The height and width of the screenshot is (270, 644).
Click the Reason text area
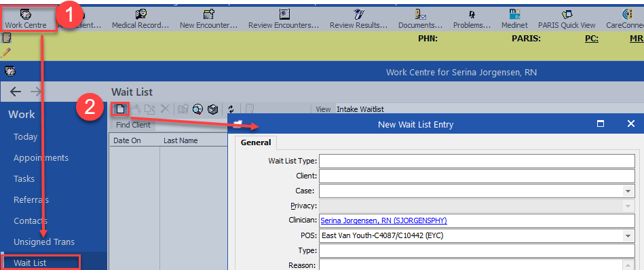pyautogui.click(x=471, y=265)
